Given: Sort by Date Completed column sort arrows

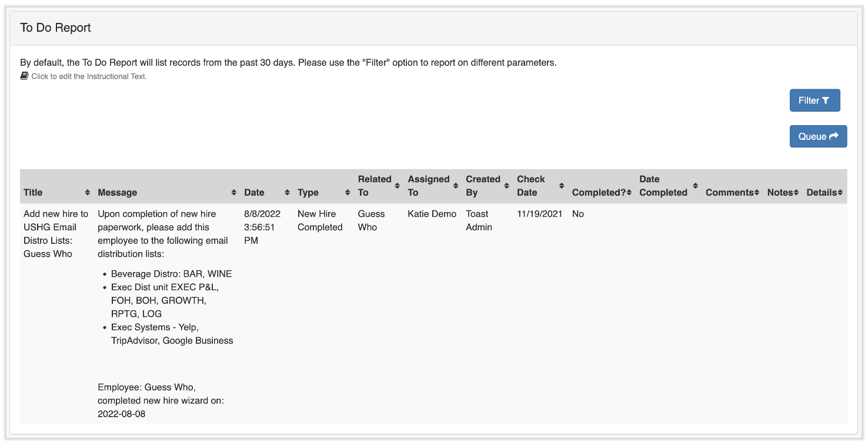Looking at the screenshot, I should click(x=695, y=186).
